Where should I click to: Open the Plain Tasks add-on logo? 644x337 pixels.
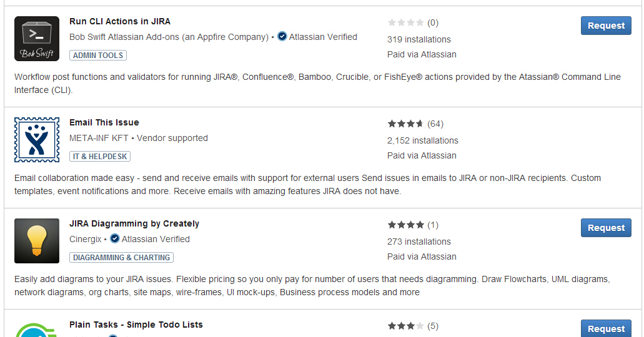37,330
